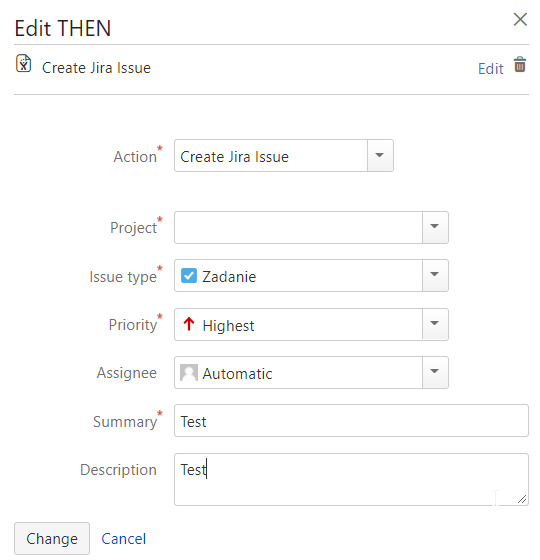The width and height of the screenshot is (540, 560).
Task: Open the Action dropdown arrow
Action: [380, 155]
